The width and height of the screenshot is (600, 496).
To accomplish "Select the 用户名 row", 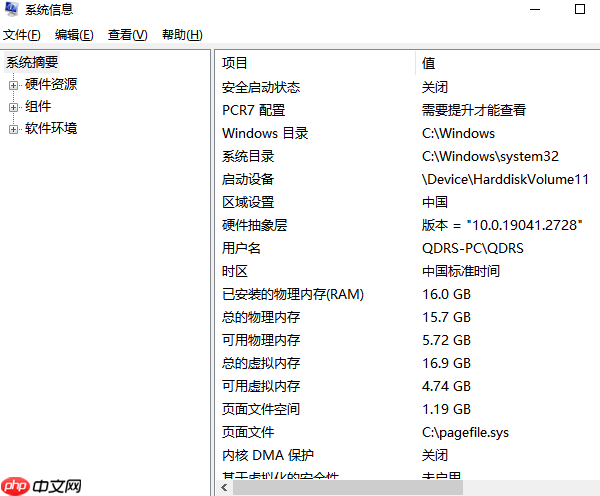I will 409,248.
